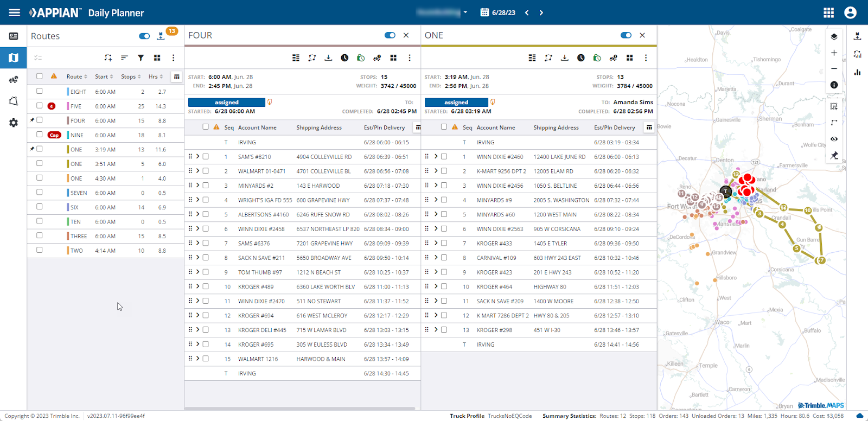Image resolution: width=868 pixels, height=421 pixels.
Task: Click route path icon in FOUR toolbar
Action: [x=312, y=58]
